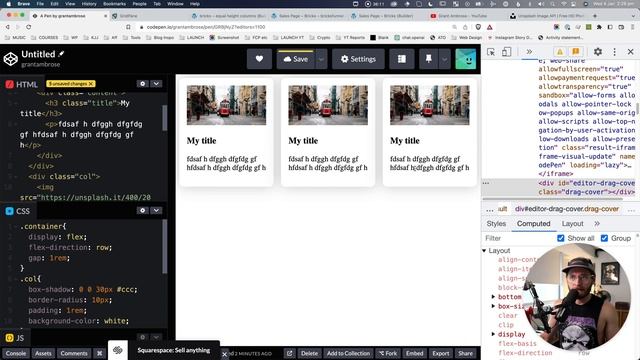Show more style pane tabs chevron
This screenshot has width=640, height=360.
tap(597, 224)
